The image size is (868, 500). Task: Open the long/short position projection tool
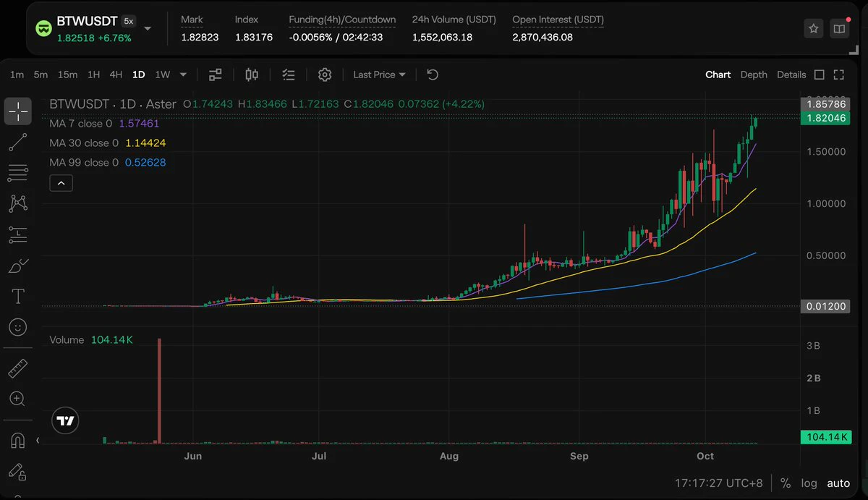pos(18,234)
